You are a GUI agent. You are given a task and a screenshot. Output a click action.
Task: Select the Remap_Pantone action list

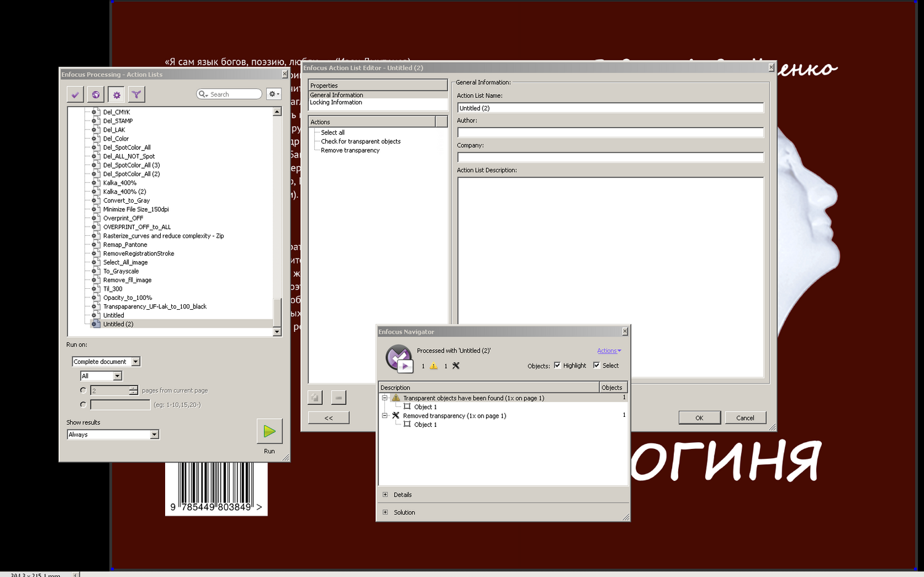[125, 244]
